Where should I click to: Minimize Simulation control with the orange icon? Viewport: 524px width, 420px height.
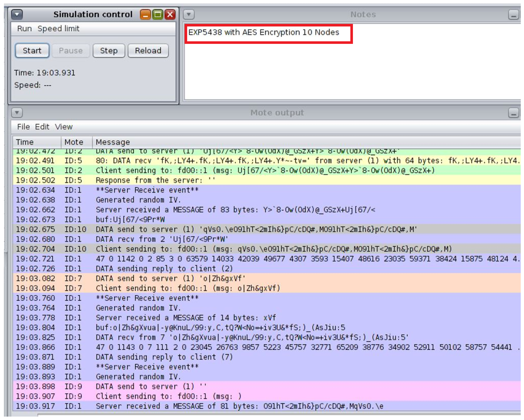coord(145,15)
